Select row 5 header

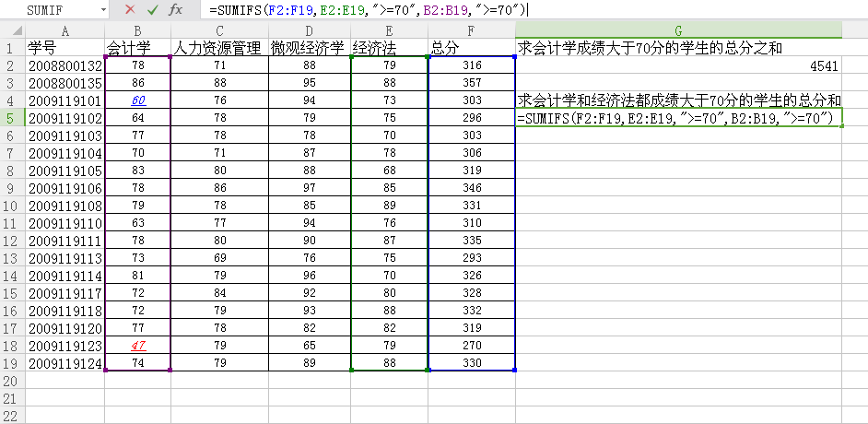[x=12, y=118]
